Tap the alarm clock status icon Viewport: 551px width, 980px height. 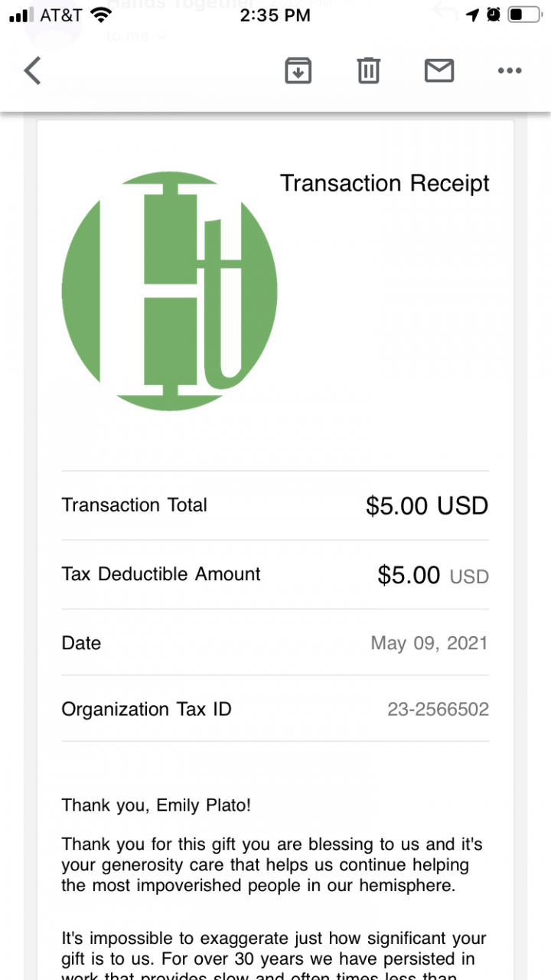pos(494,15)
